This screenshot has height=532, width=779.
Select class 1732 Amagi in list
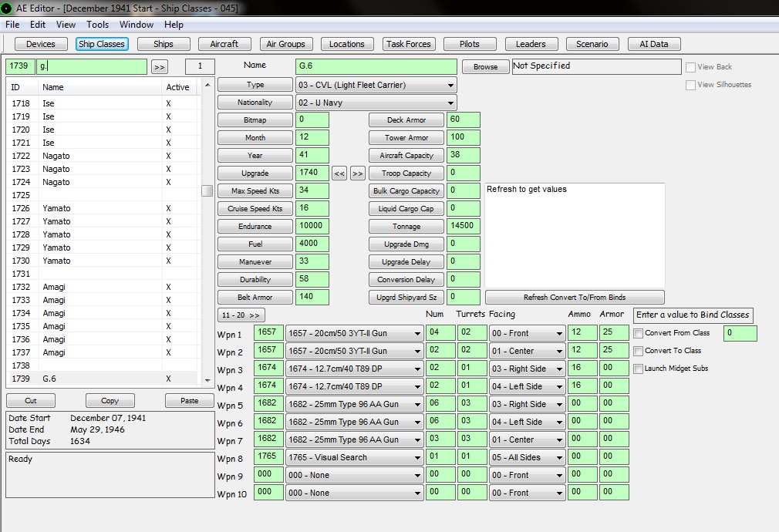(103, 287)
